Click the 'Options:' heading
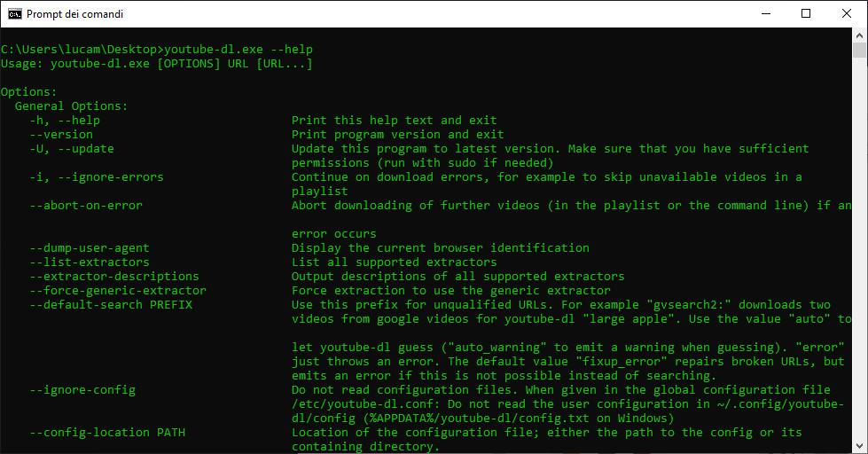This screenshot has height=454, width=868. [x=28, y=92]
